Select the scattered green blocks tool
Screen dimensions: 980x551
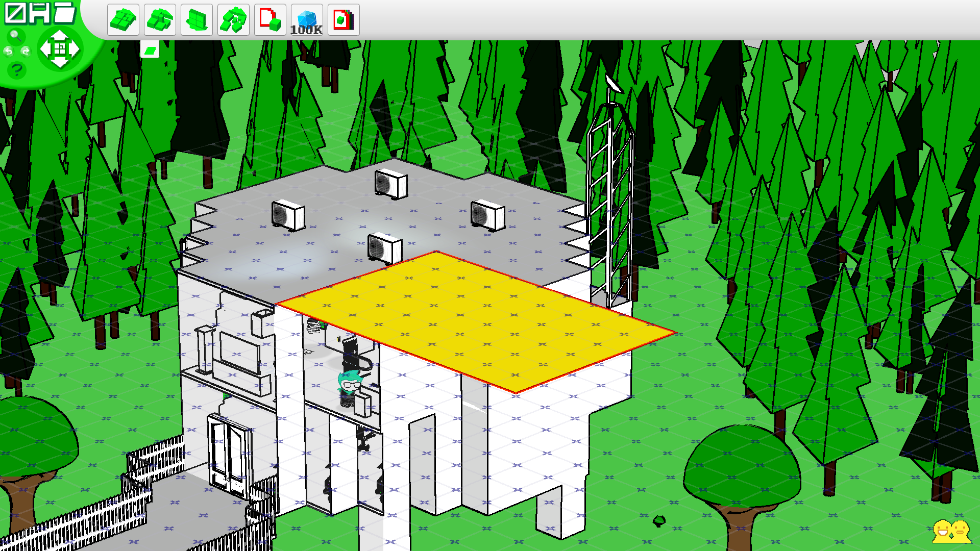233,20
